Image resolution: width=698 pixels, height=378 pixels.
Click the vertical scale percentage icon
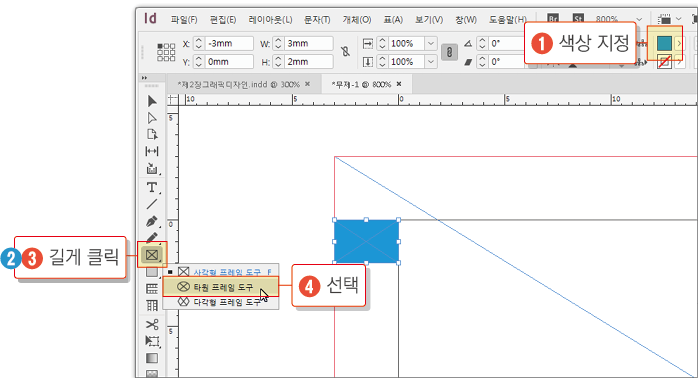point(368,62)
